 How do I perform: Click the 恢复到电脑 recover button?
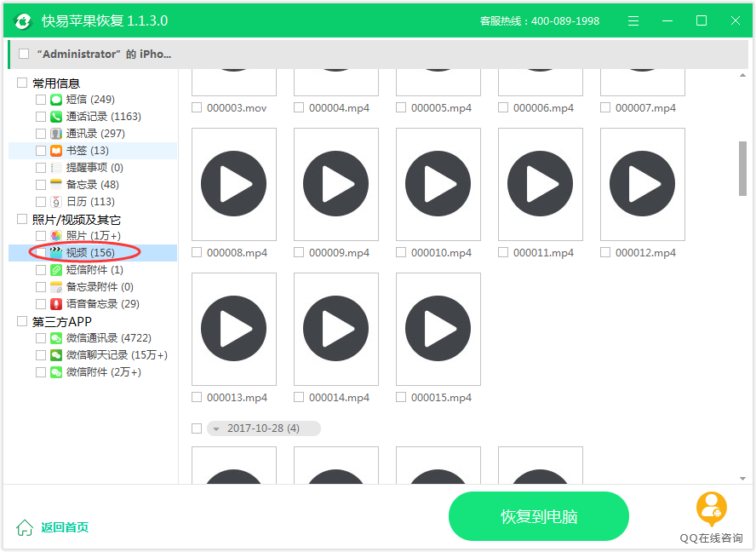click(x=538, y=516)
